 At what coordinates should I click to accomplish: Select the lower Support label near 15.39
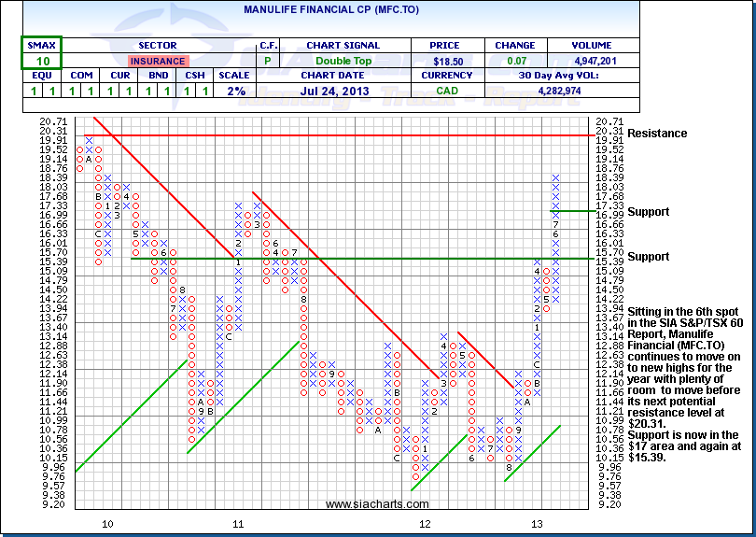pos(648,257)
